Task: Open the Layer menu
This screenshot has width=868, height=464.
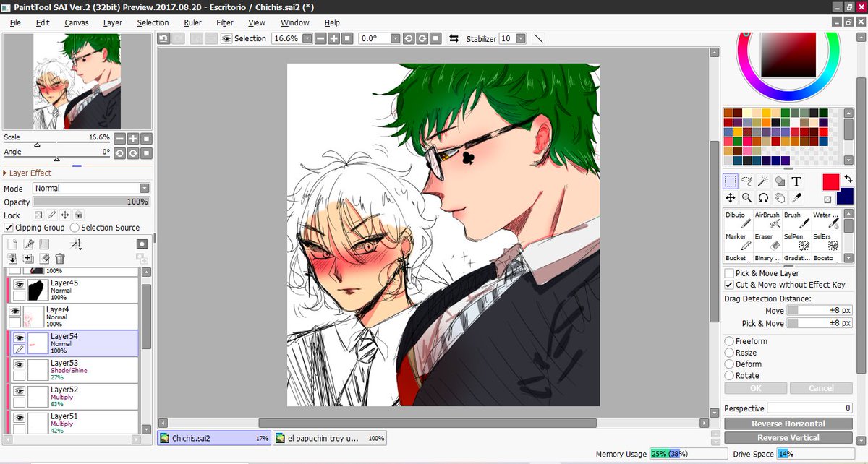Action: coord(112,22)
